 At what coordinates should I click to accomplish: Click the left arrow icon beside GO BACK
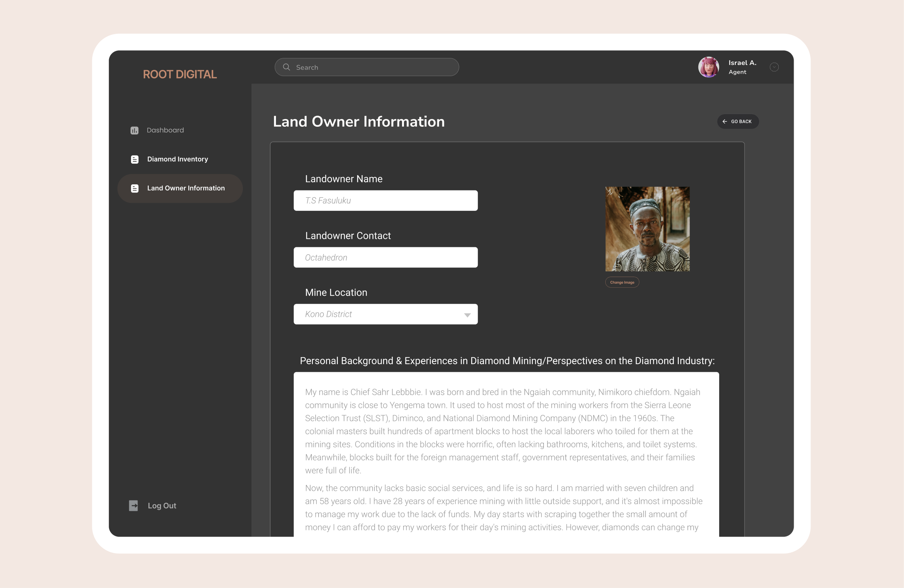[725, 121]
